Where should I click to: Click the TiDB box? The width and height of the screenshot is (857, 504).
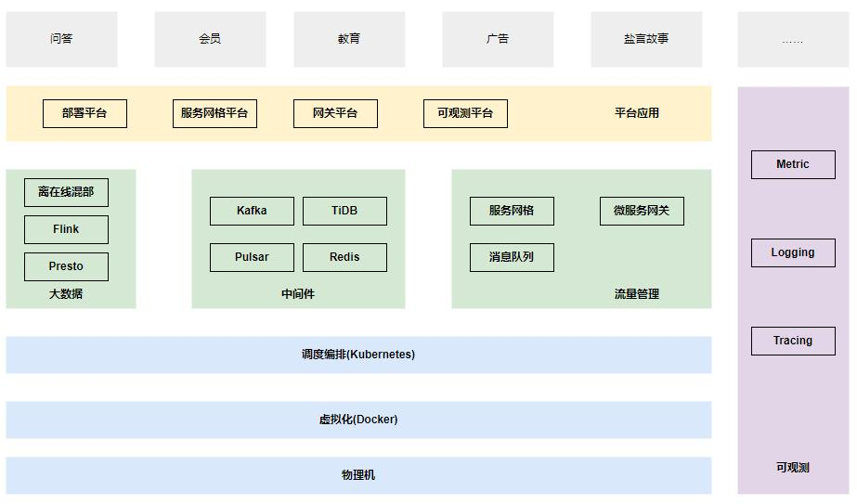point(344,211)
